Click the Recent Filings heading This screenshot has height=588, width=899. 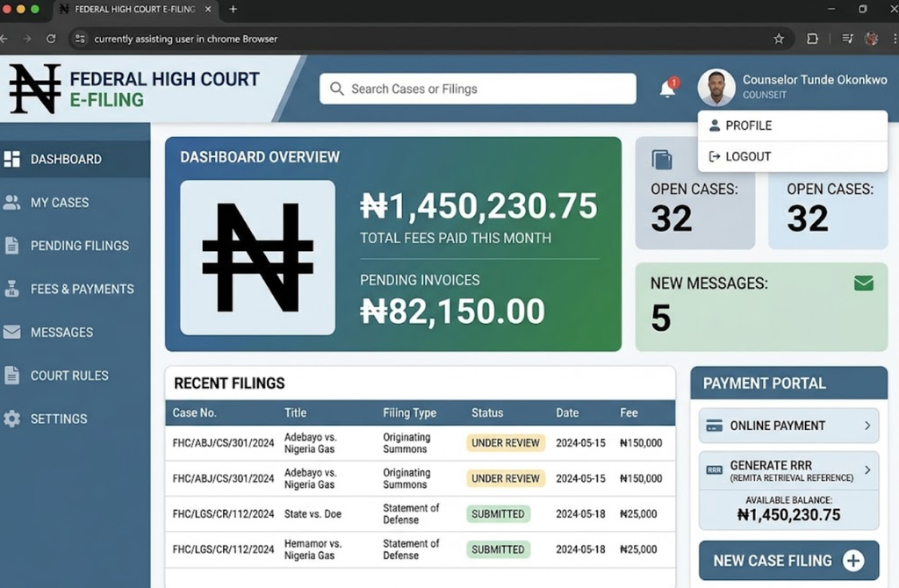(x=229, y=384)
